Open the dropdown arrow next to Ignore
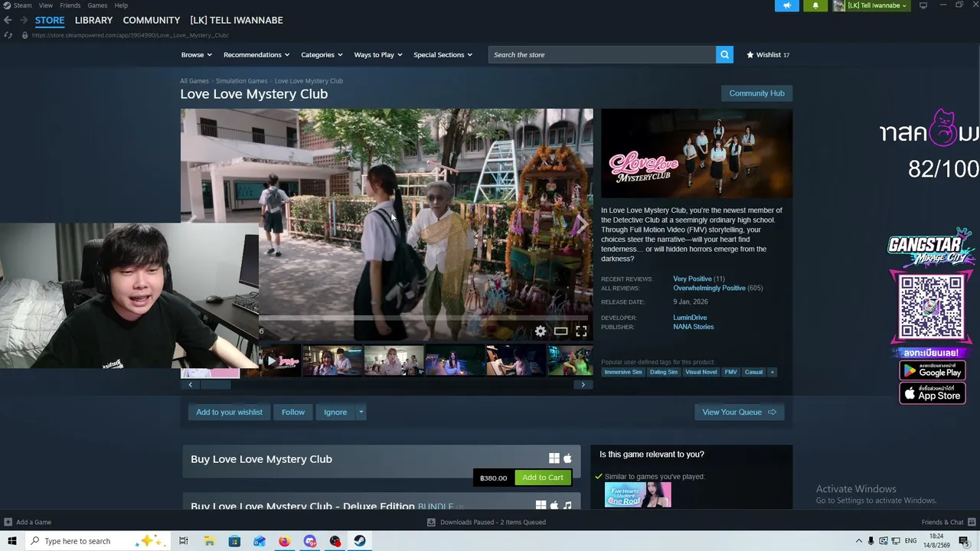Screen dimensions: 980x551 (x=361, y=412)
